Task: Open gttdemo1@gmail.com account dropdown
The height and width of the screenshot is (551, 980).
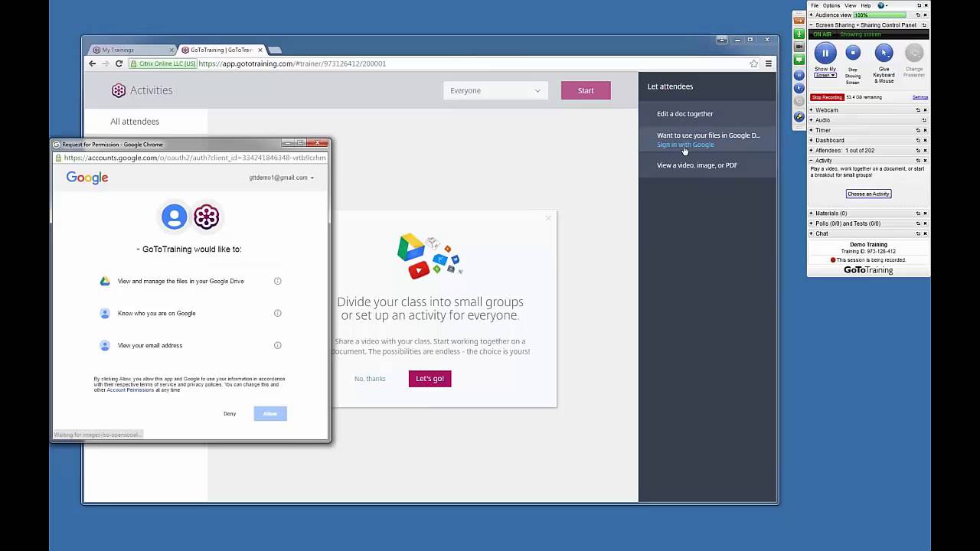Action: pos(281,178)
